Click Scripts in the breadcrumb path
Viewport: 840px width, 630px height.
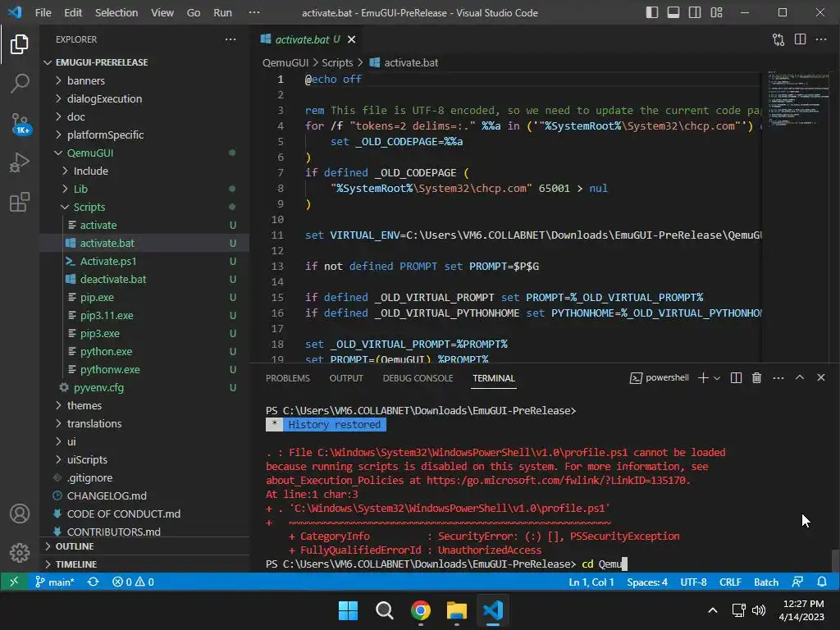point(337,62)
